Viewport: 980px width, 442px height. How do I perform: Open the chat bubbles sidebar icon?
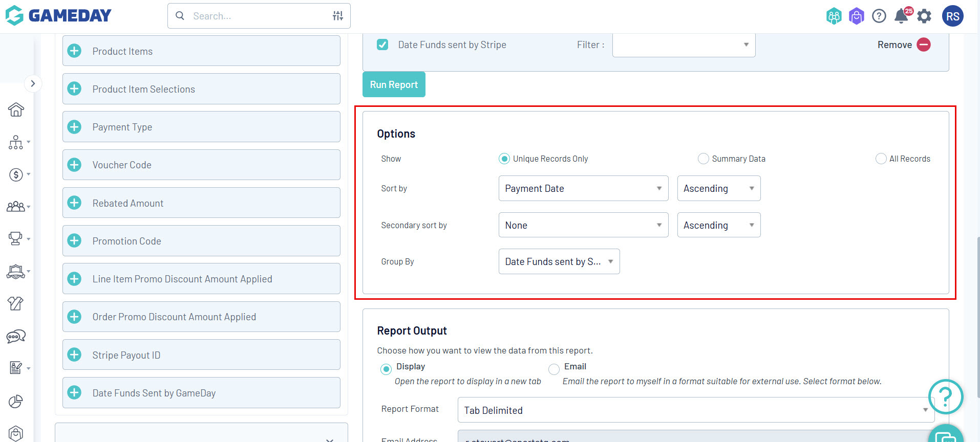pos(16,336)
